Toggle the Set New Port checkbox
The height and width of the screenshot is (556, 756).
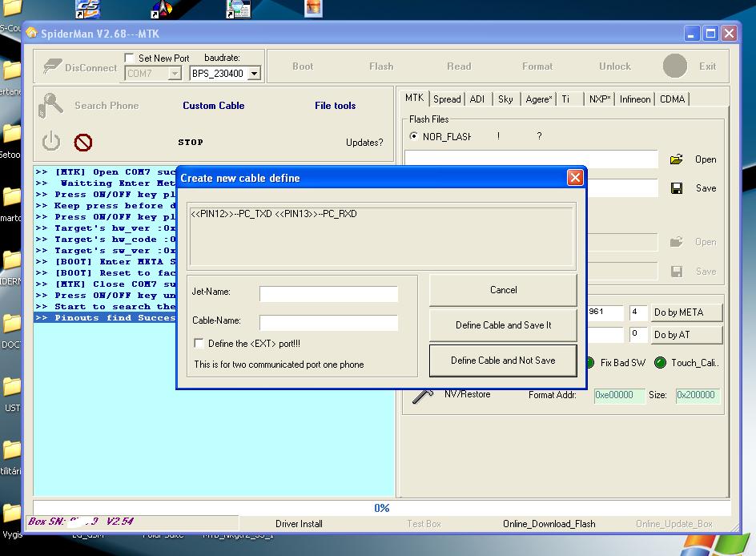point(129,58)
